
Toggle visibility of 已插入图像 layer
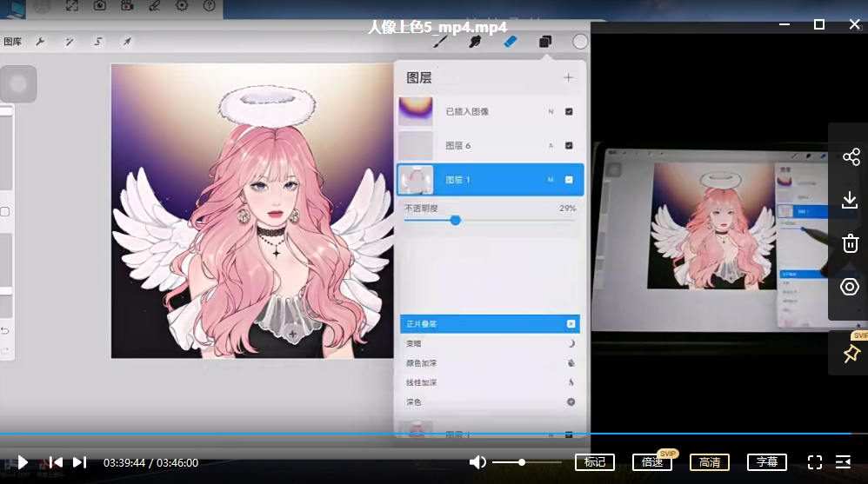click(x=569, y=112)
